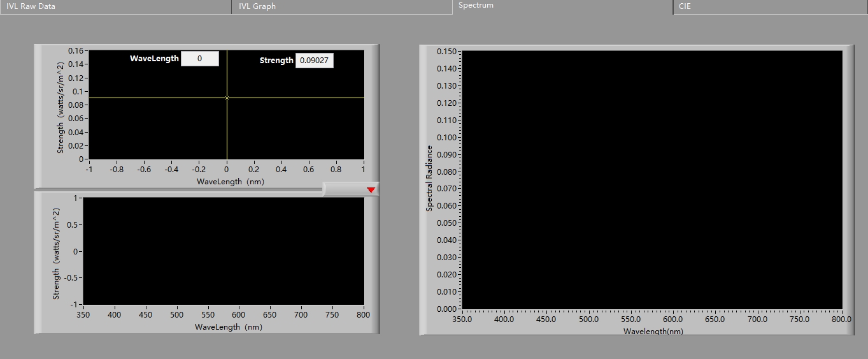Click the 350 start value on lower plot axis
This screenshot has width=868, height=359.
(83, 315)
